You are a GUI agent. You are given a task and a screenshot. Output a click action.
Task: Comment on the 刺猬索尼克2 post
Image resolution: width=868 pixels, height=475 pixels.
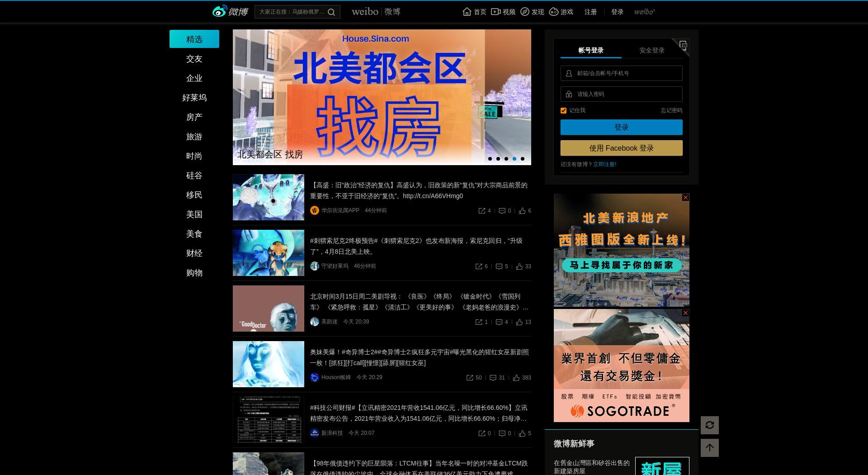coord(499,266)
